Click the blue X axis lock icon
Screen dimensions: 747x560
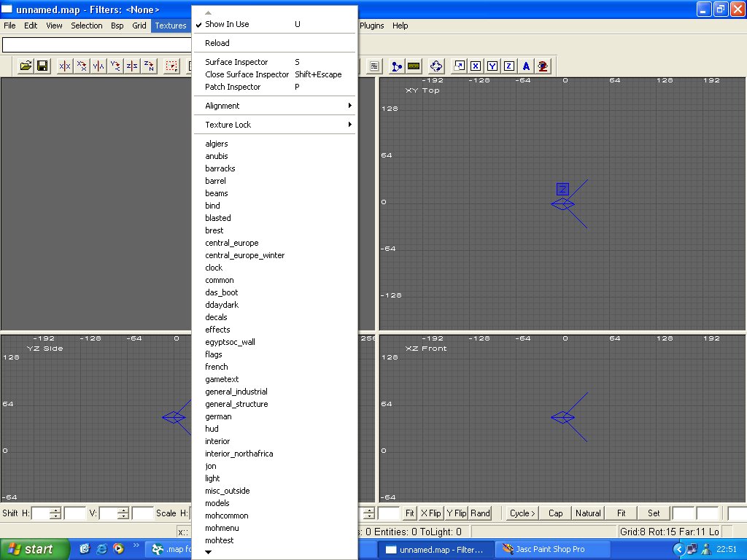476,66
